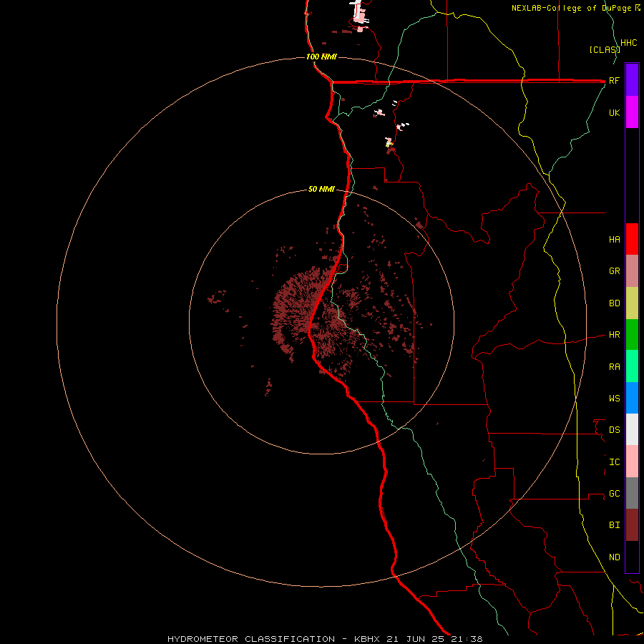Click the black ND legend swatch

[632, 557]
